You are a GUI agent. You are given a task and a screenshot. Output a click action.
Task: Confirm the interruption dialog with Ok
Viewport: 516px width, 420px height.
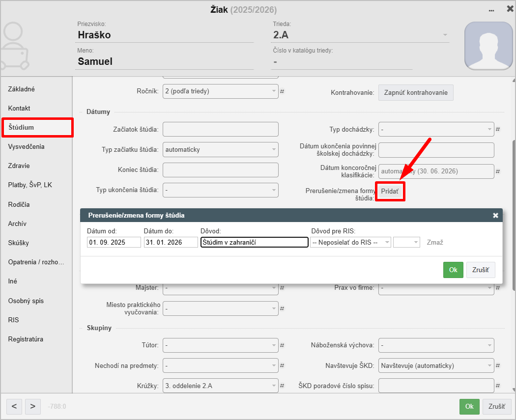[x=453, y=270]
